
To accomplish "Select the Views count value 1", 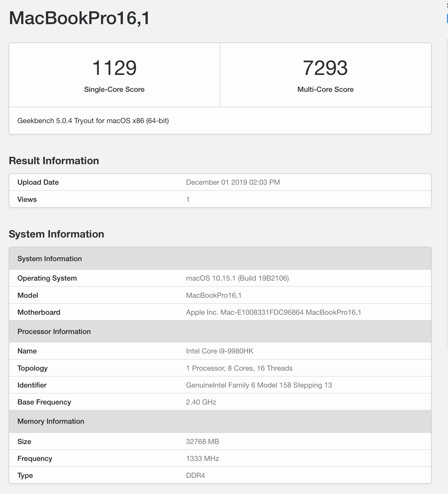I will click(x=188, y=199).
